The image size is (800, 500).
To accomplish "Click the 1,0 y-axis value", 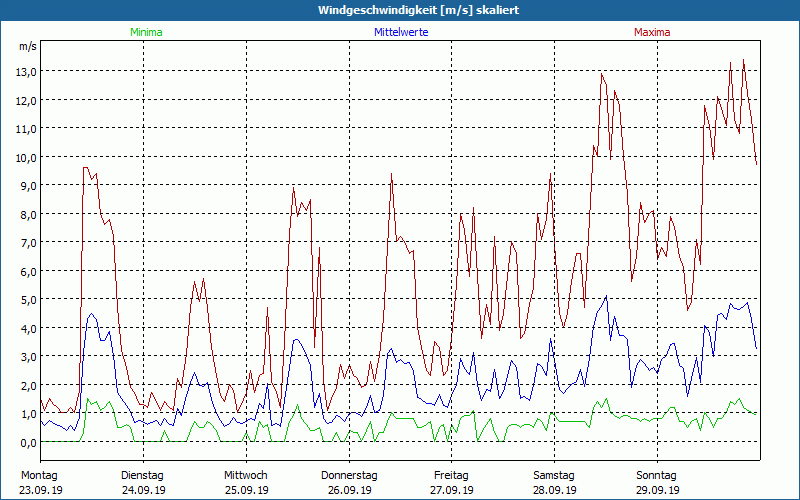I will pos(28,414).
